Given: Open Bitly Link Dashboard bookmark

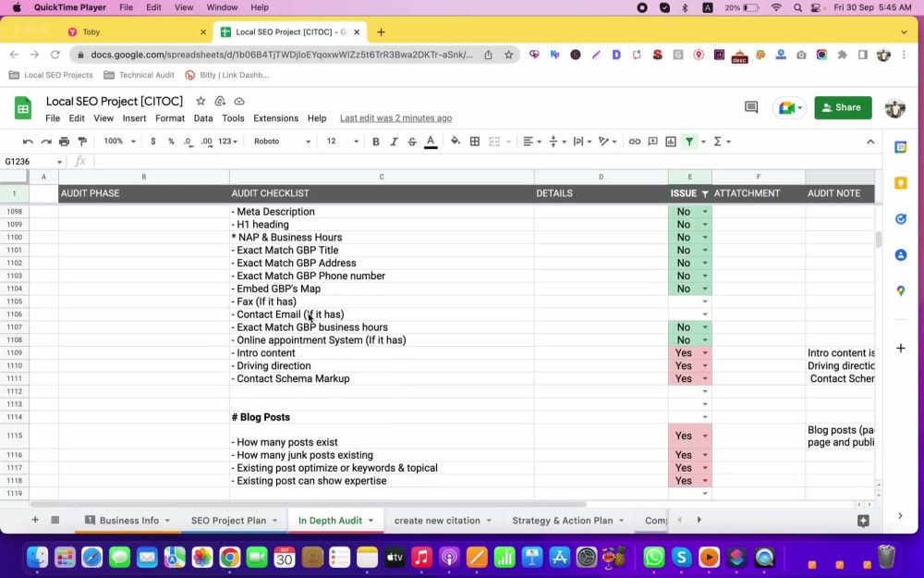Looking at the screenshot, I should coord(227,75).
